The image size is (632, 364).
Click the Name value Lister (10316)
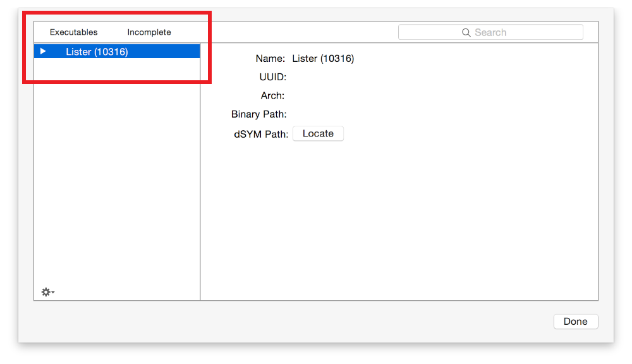click(x=323, y=59)
